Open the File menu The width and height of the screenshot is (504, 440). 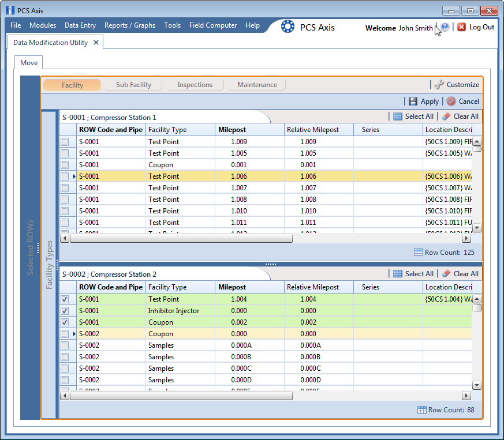[x=16, y=25]
